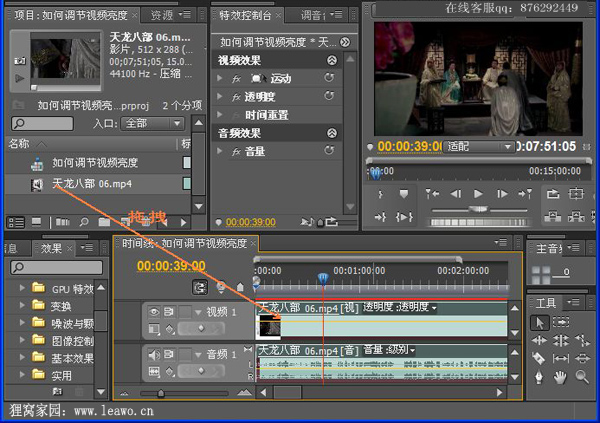Image resolution: width=600 pixels, height=423 pixels.
Task: Select the Selection arrow tool
Action: [x=540, y=323]
